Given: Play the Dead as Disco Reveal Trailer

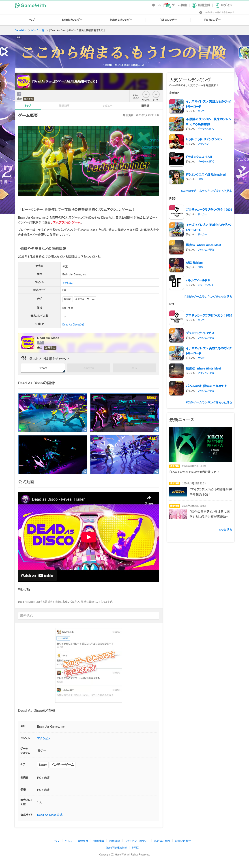Looking at the screenshot, I should 89,537.
